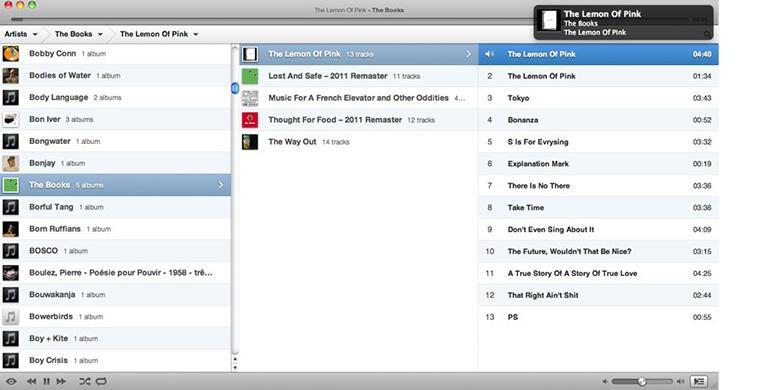Toggle shuffle mode
This screenshot has width=780, height=390.
click(x=85, y=382)
